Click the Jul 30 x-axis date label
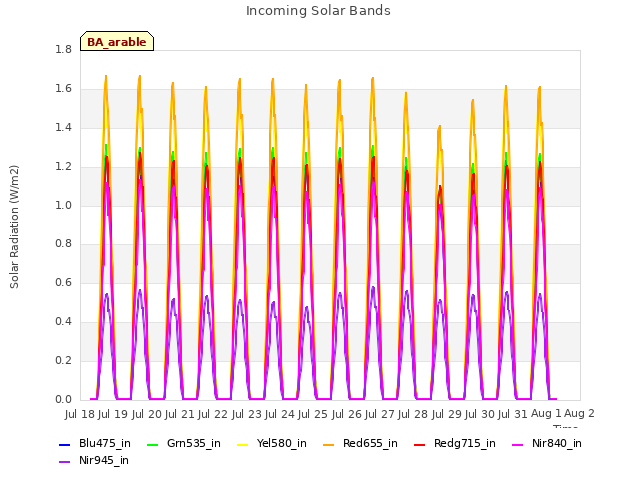The width and height of the screenshot is (640, 480). coord(480,414)
